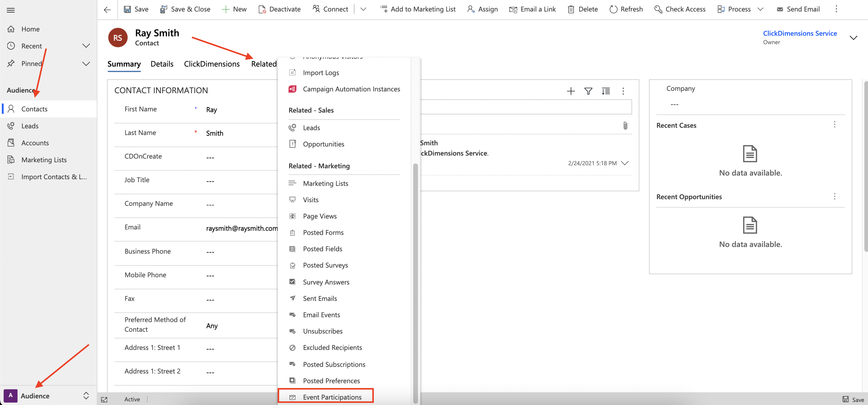Email a Link to this record
868x405 pixels.
pyautogui.click(x=532, y=9)
